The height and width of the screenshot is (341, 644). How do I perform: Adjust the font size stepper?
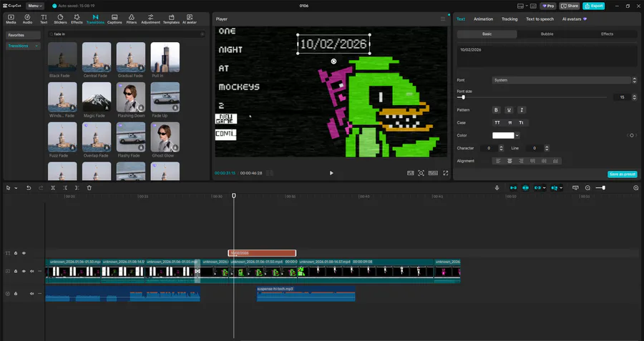pos(635,97)
